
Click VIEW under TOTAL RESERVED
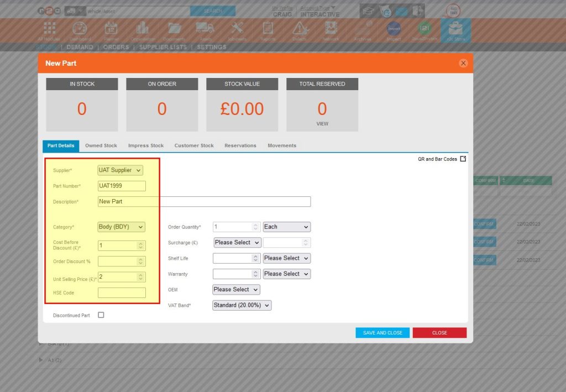(322, 124)
